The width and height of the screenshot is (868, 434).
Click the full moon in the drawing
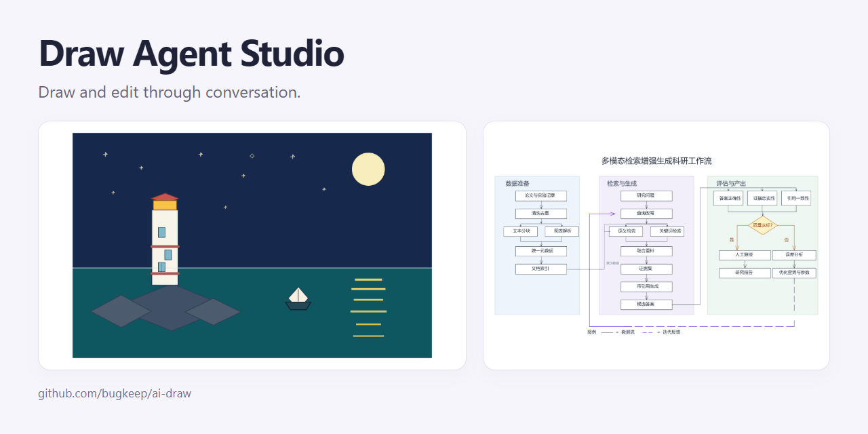[x=368, y=170]
